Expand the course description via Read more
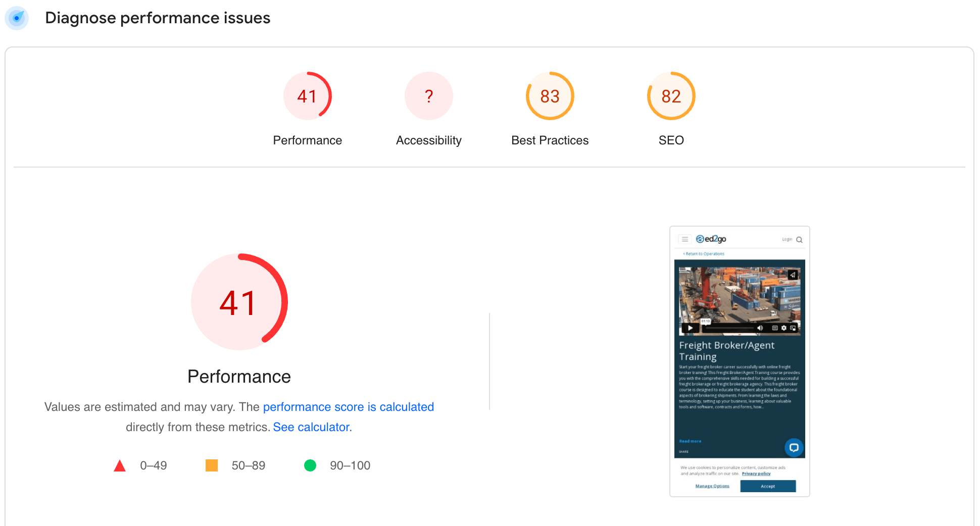980x526 pixels. (690, 441)
